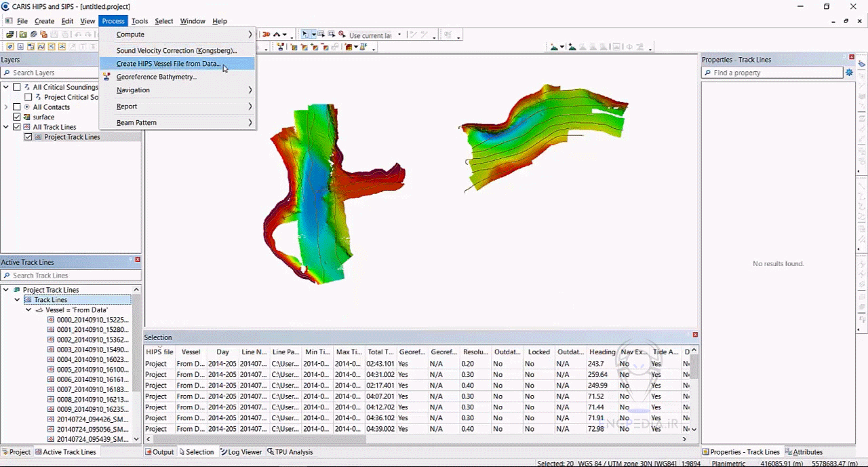This screenshot has height=467, width=868.
Task: Expand the All Contacts tree node
Action: 7,107
